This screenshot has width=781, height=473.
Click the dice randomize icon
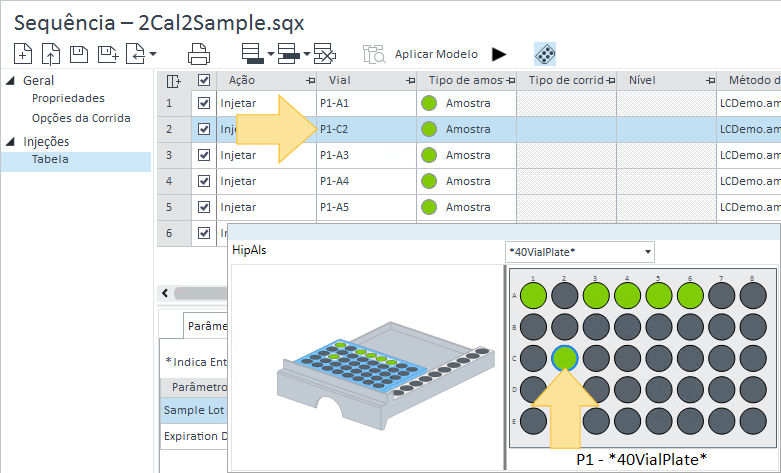pyautogui.click(x=545, y=54)
